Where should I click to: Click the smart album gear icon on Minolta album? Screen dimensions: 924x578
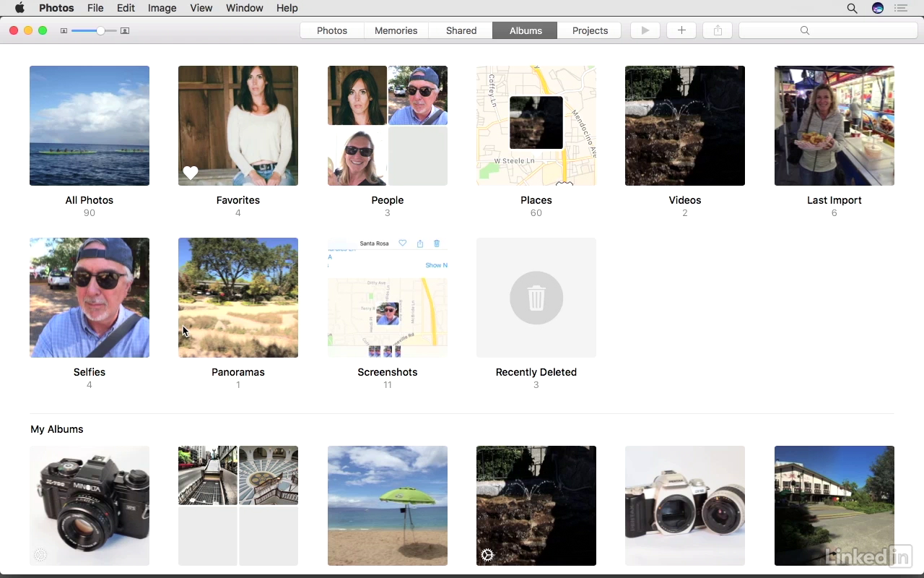click(40, 555)
